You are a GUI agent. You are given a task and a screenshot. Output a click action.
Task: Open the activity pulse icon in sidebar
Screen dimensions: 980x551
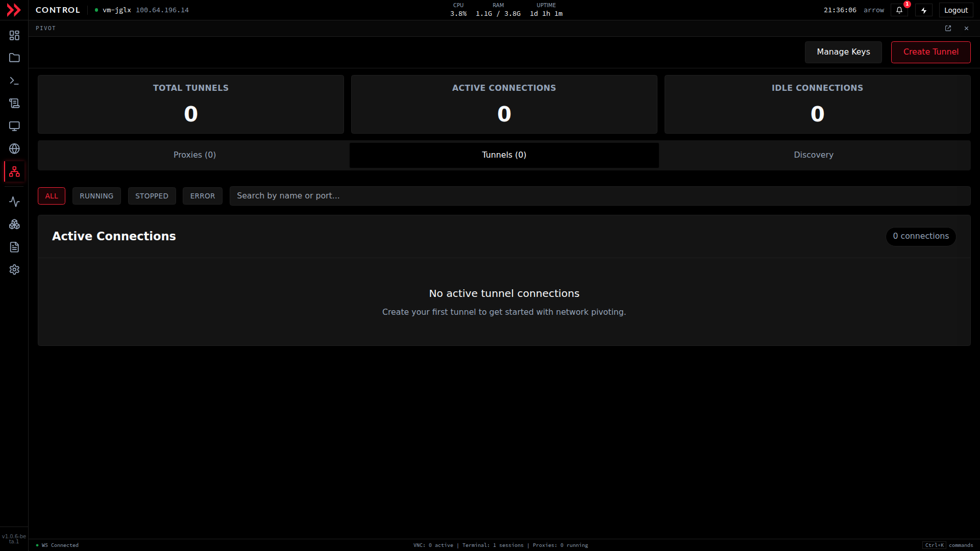tap(14, 202)
